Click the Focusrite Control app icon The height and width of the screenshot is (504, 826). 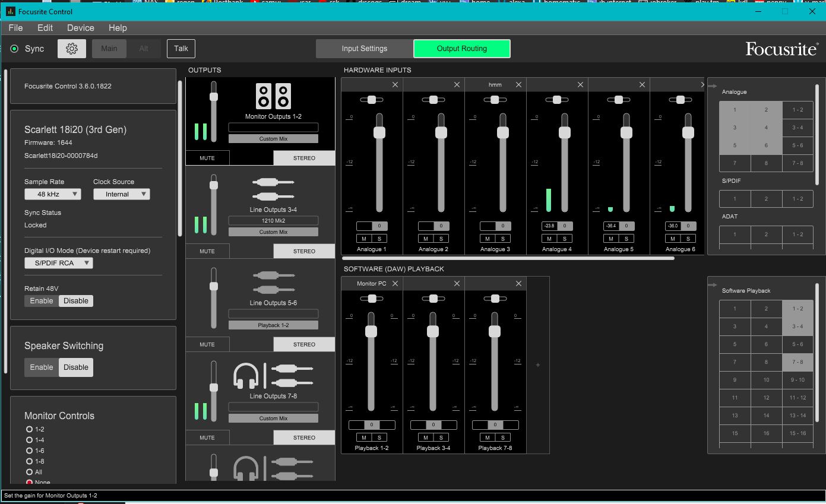[x=10, y=11]
